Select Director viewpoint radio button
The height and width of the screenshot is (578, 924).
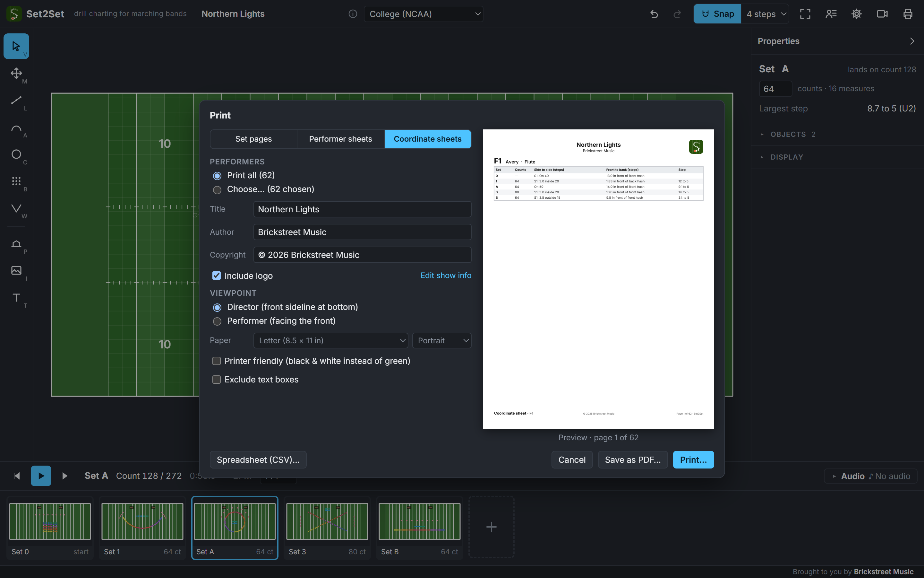point(217,307)
